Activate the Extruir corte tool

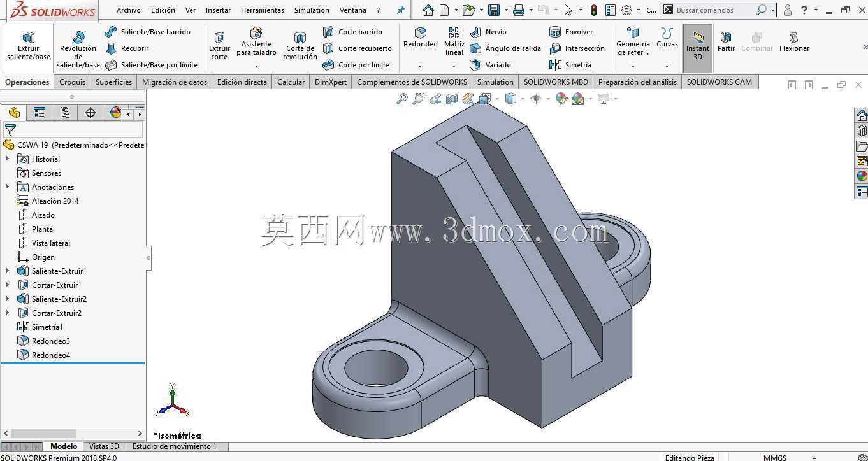coord(219,46)
